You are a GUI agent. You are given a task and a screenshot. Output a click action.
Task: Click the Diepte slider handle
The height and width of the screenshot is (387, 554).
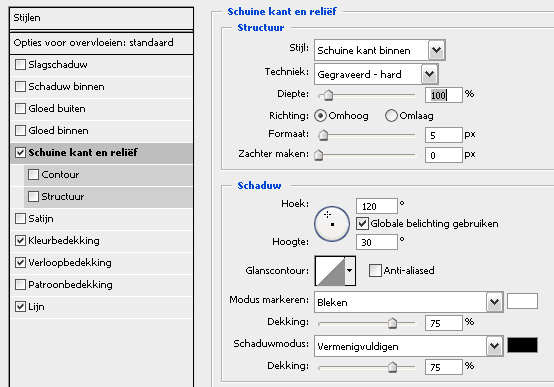[329, 95]
